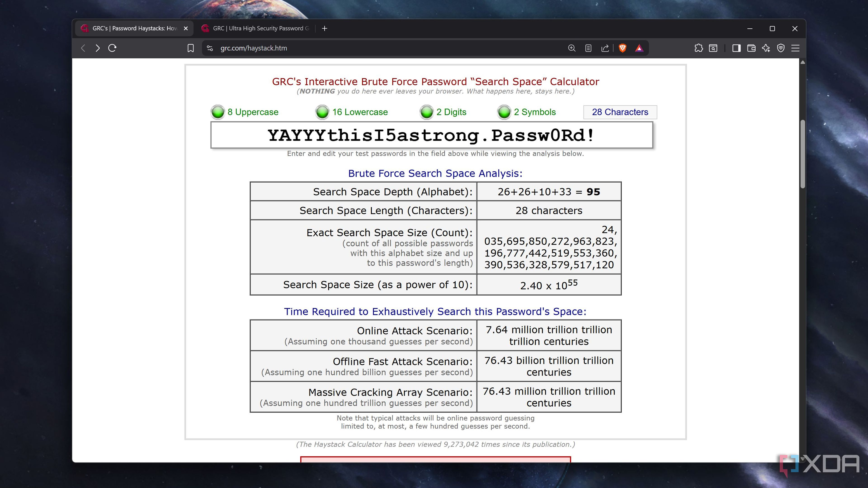This screenshot has width=868, height=488.
Task: Click the Brute Force Search Space Analysis heading
Action: (435, 173)
